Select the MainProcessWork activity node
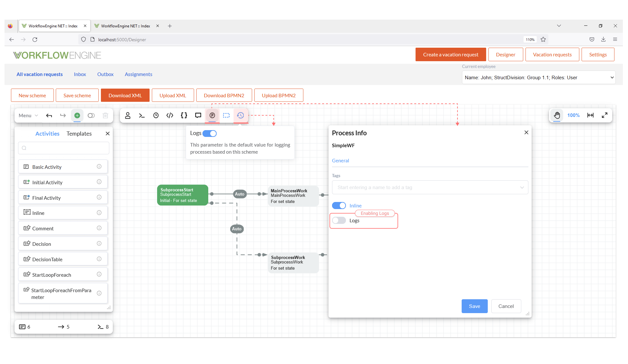 pyautogui.click(x=293, y=196)
